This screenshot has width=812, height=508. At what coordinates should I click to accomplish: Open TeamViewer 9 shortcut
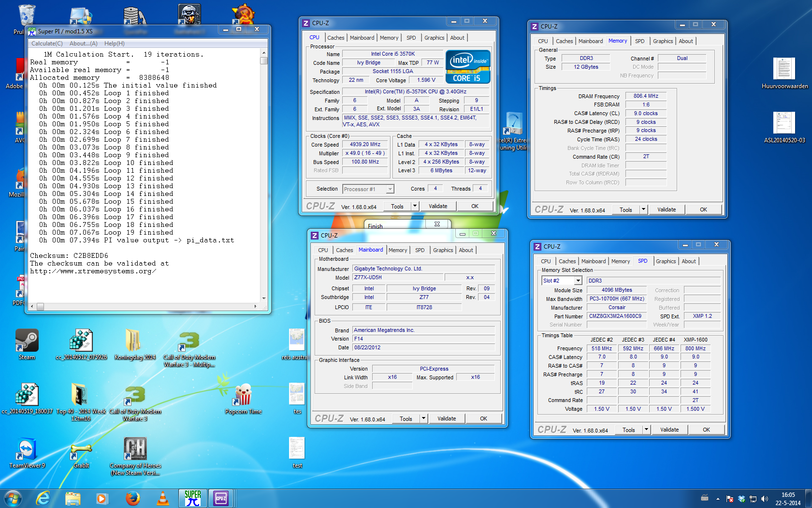pos(27,453)
